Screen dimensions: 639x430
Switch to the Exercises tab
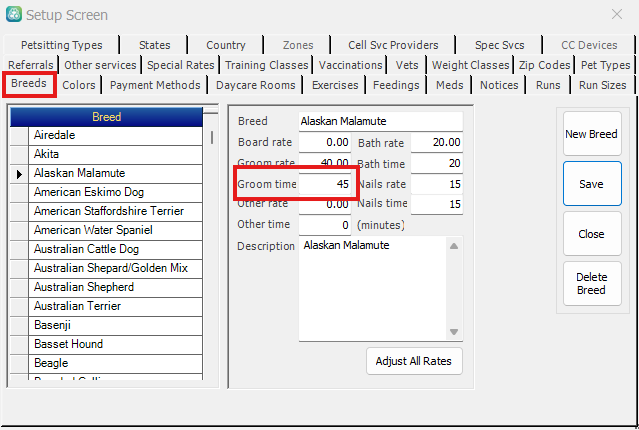tap(335, 85)
